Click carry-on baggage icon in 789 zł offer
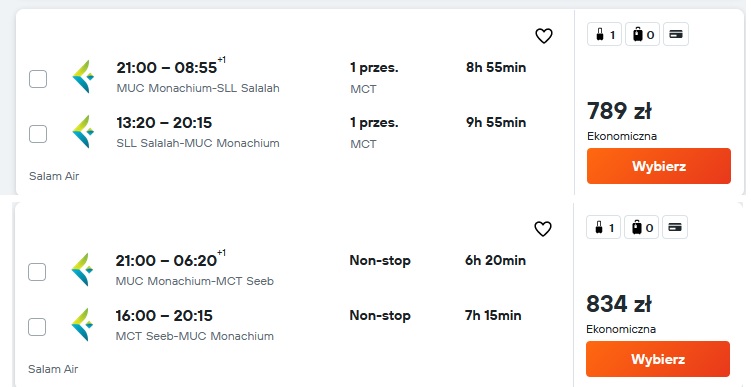The height and width of the screenshot is (387, 751). [x=604, y=34]
